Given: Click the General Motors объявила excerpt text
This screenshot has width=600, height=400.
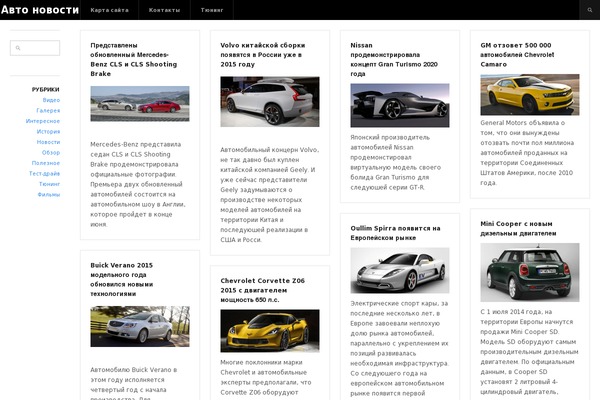Looking at the screenshot, I should (527, 153).
